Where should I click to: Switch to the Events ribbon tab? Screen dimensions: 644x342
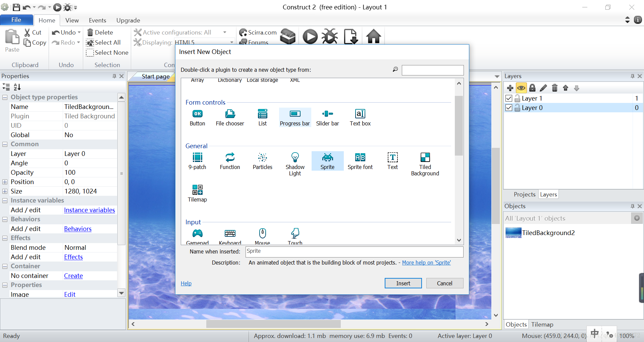point(98,20)
